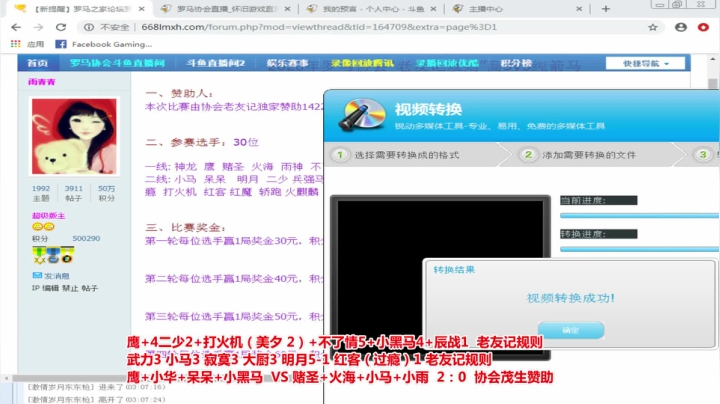The image size is (720, 404).
Task: Open 积分榜 nav item
Action: click(516, 63)
